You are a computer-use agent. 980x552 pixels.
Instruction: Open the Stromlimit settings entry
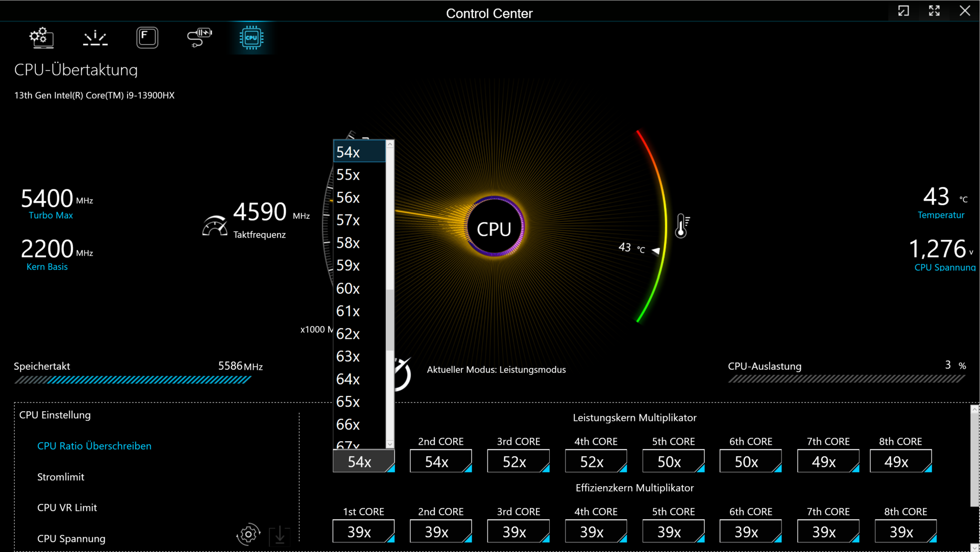coord(61,477)
